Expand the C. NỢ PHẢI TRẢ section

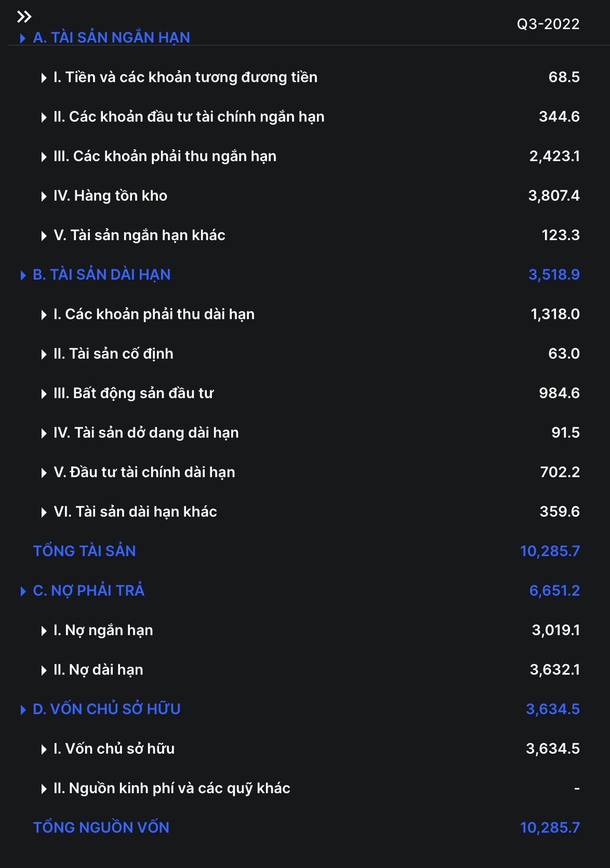(23, 591)
